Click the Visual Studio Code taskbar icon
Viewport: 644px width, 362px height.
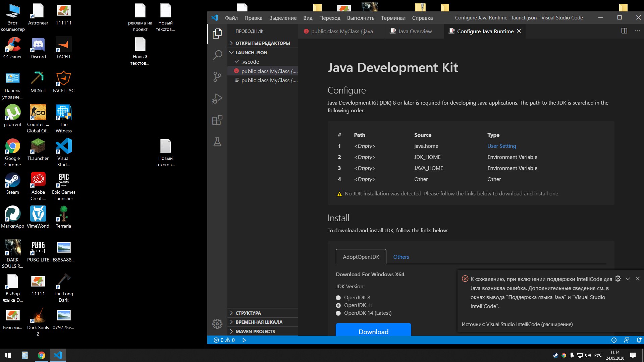(x=58, y=355)
